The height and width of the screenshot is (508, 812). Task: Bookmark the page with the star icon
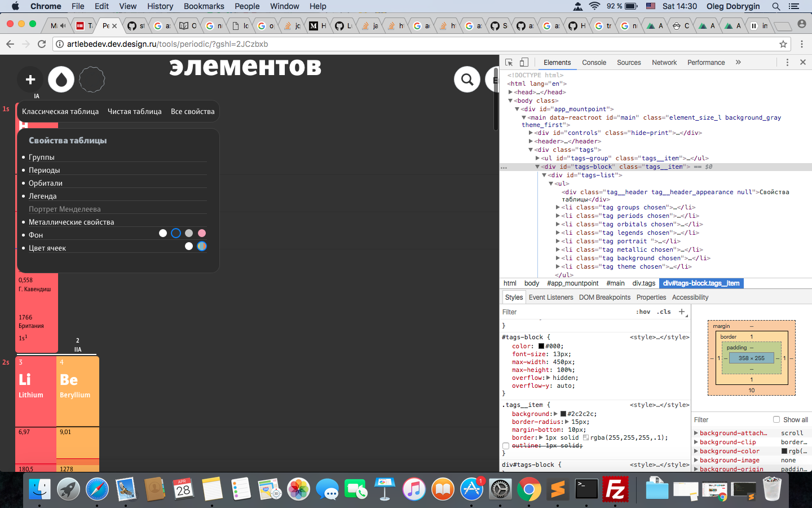point(783,44)
